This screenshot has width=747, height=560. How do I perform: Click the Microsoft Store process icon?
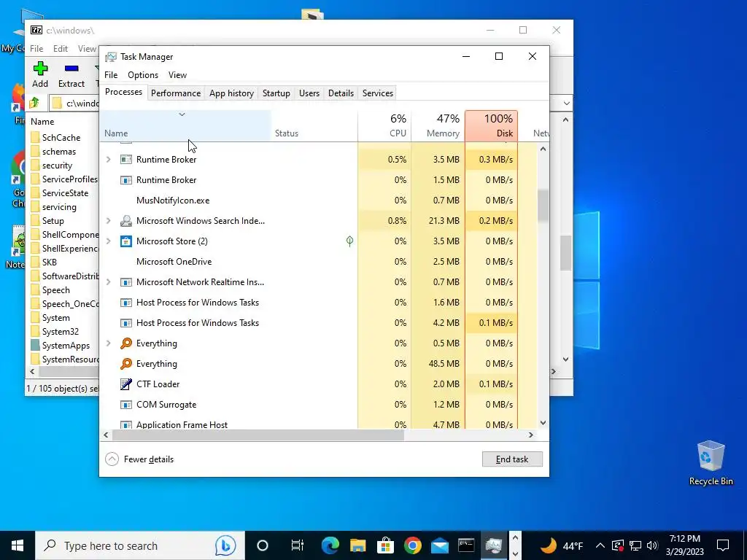click(125, 241)
